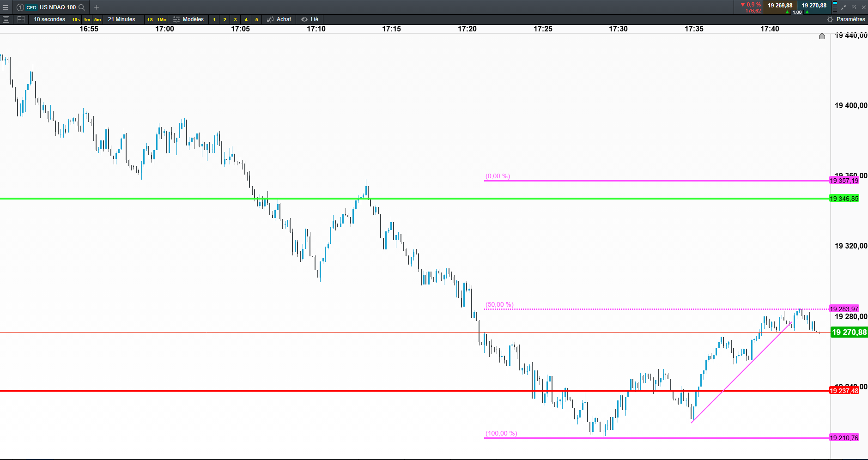Open instrument search magnifier icon

(x=82, y=7)
